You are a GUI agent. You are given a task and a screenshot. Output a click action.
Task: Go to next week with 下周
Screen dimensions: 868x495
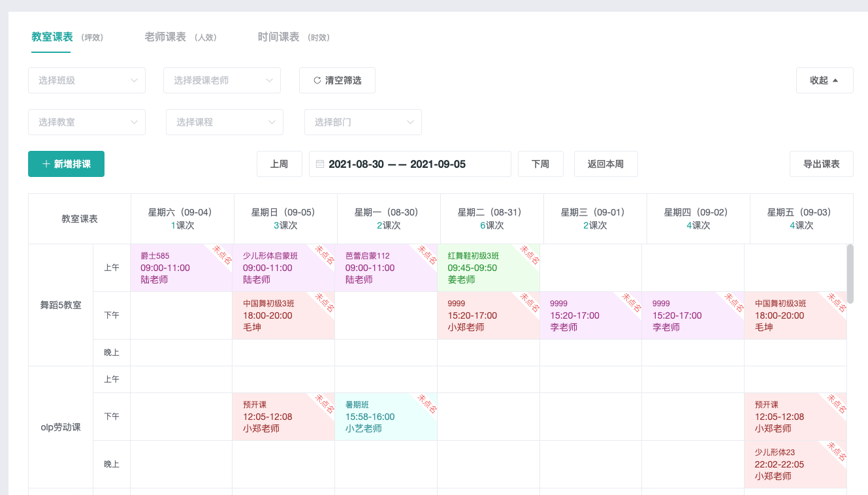point(541,164)
